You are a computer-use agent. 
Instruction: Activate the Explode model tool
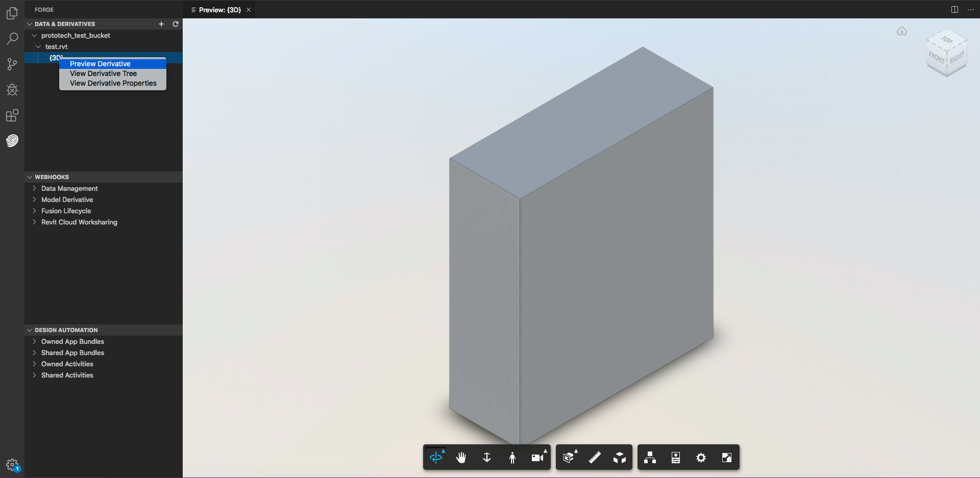[x=620, y=458]
